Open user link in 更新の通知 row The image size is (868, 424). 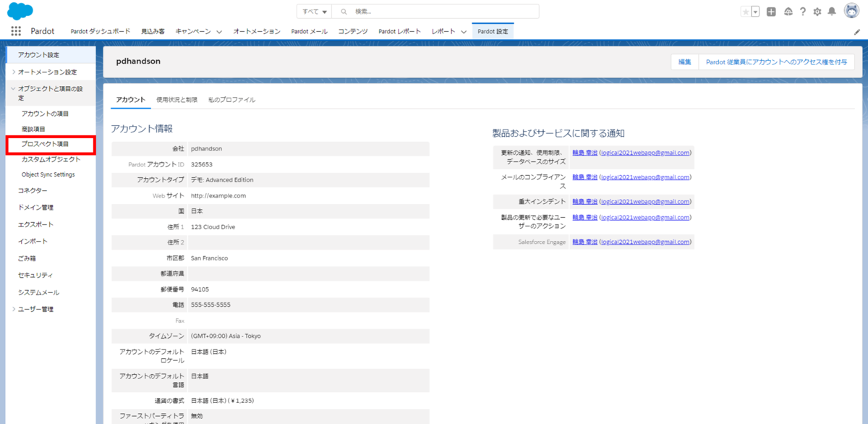click(x=584, y=153)
